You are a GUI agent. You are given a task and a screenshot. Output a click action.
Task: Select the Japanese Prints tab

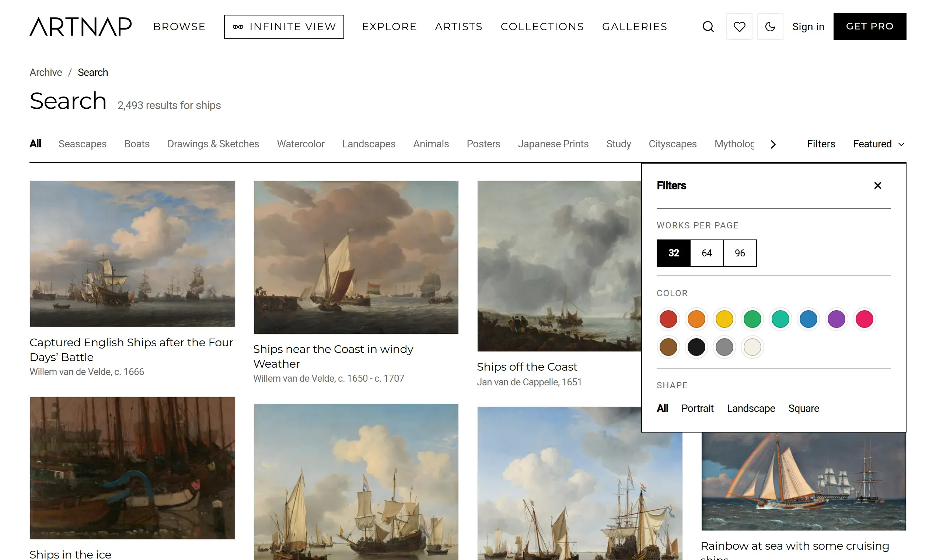tap(553, 144)
